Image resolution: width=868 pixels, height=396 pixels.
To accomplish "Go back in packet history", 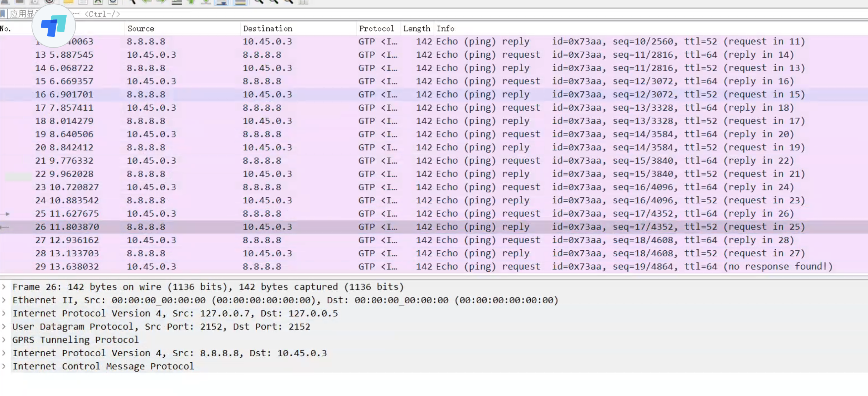I will pos(146,2).
